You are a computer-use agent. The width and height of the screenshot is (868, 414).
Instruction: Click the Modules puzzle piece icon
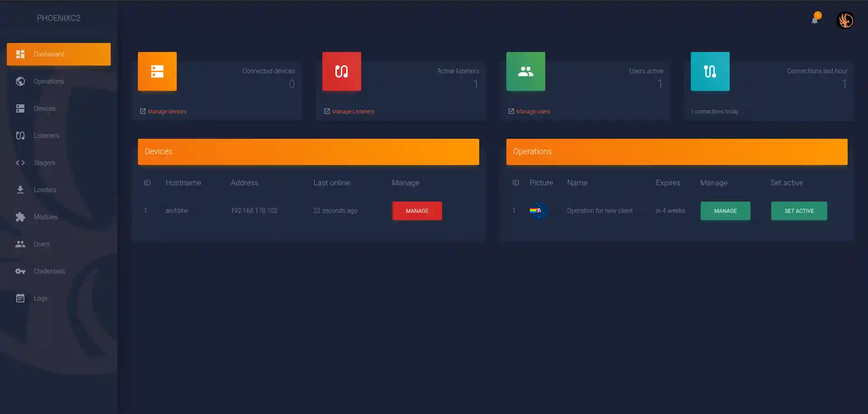[x=20, y=217]
